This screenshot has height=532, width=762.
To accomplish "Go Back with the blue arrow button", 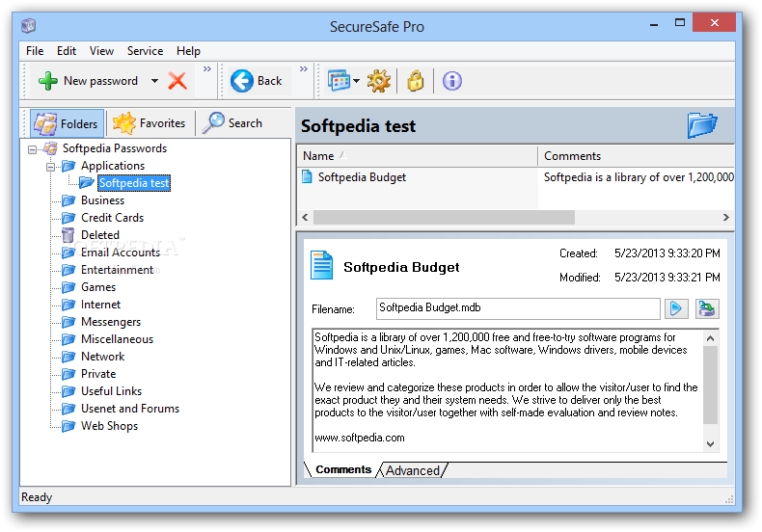I will [x=257, y=81].
